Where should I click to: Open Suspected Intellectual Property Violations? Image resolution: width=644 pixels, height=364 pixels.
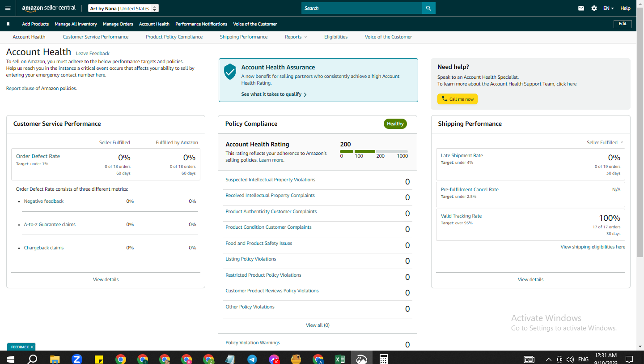click(x=270, y=180)
